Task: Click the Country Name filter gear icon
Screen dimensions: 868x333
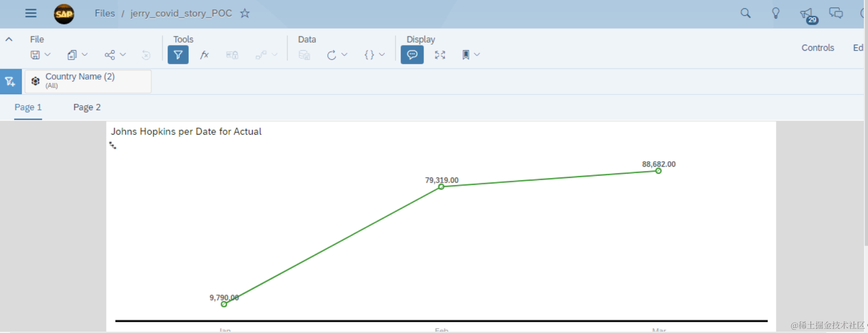Action: [35, 81]
